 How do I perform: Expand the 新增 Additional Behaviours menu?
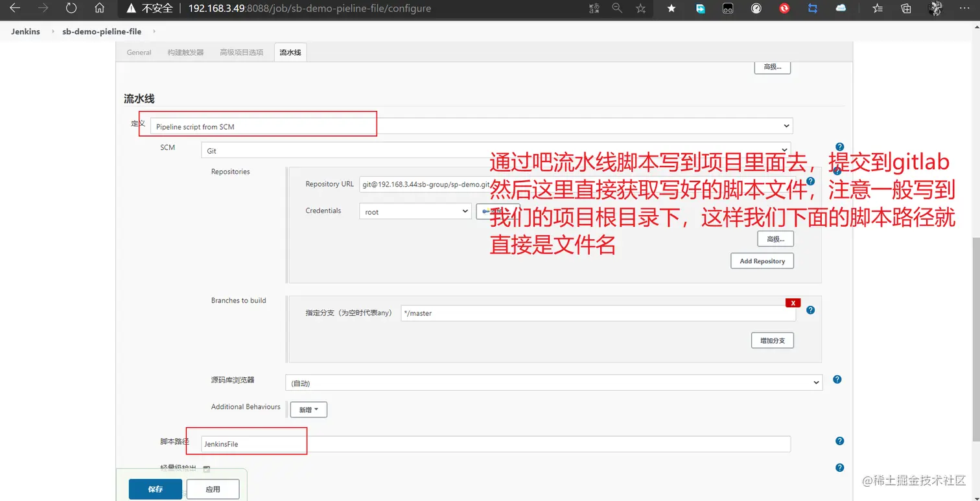(309, 410)
